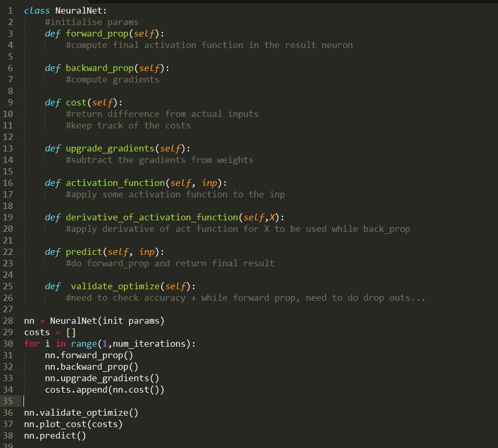Click the 'class' keyword on line 1

(37, 11)
